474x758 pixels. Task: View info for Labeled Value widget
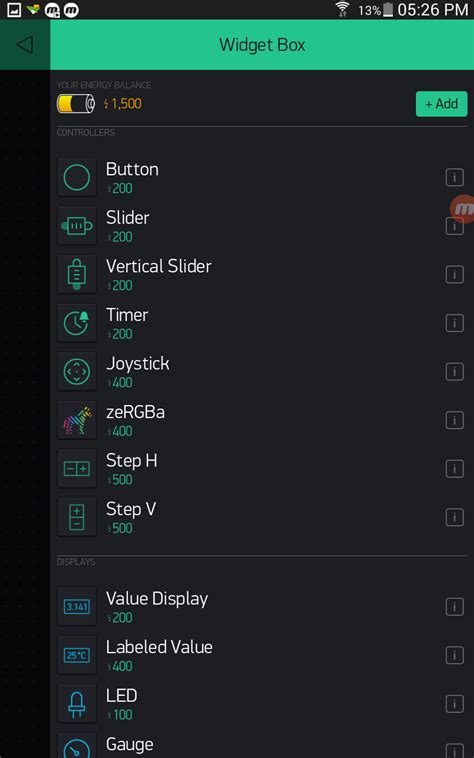click(454, 656)
